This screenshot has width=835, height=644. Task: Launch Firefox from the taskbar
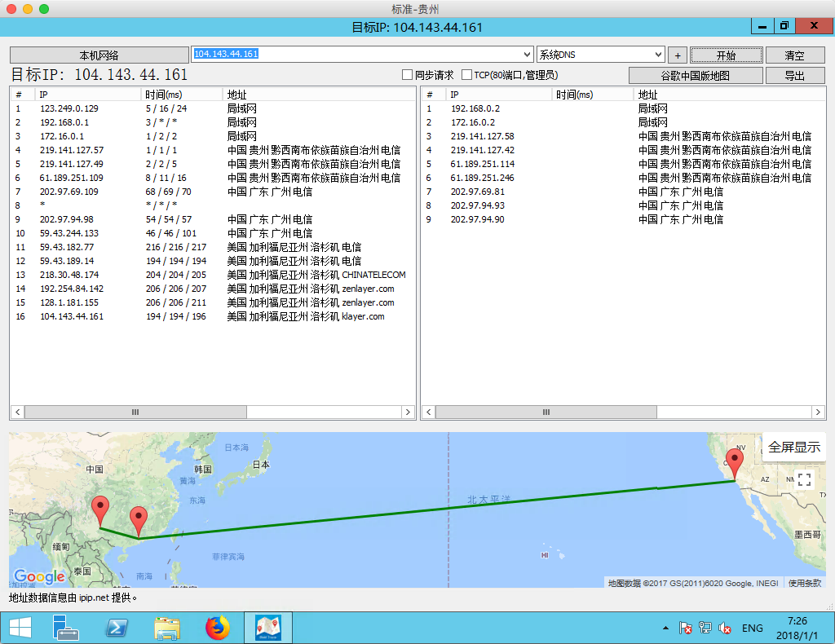click(x=218, y=628)
